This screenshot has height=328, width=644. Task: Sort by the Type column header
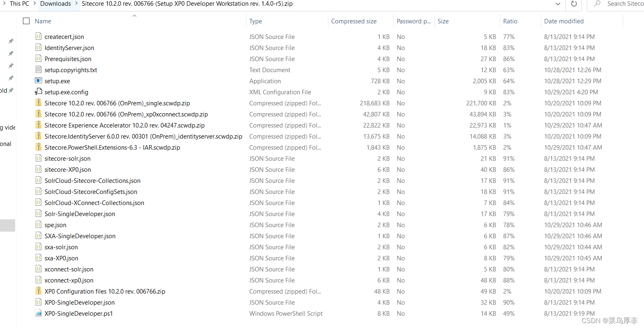[255, 21]
